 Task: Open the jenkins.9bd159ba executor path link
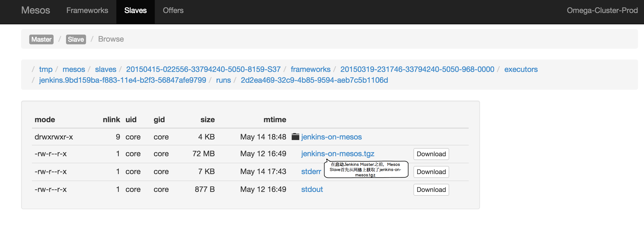[x=122, y=80]
